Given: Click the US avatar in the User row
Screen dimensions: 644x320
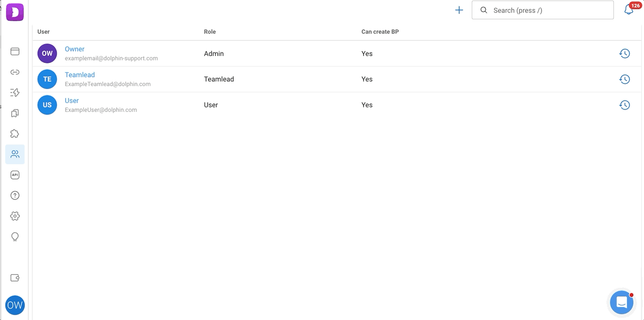Looking at the screenshot, I should [x=47, y=105].
